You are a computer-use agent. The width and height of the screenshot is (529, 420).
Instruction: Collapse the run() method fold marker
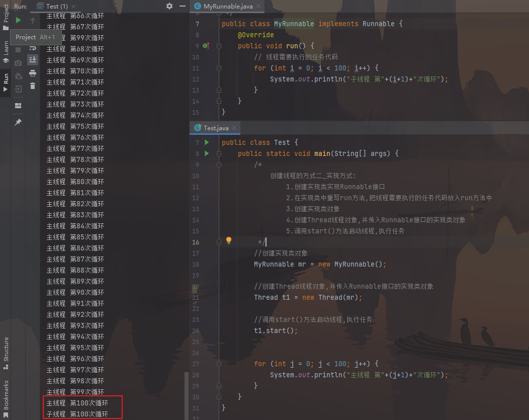219,46
